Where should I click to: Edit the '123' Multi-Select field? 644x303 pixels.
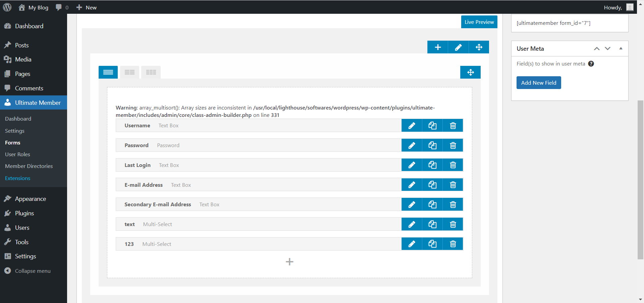[x=412, y=244]
